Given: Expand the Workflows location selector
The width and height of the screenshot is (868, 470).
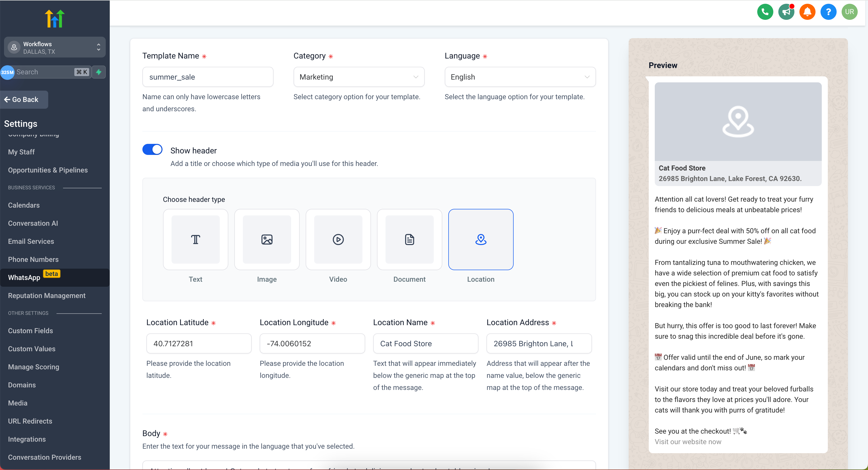Looking at the screenshot, I should [x=98, y=47].
